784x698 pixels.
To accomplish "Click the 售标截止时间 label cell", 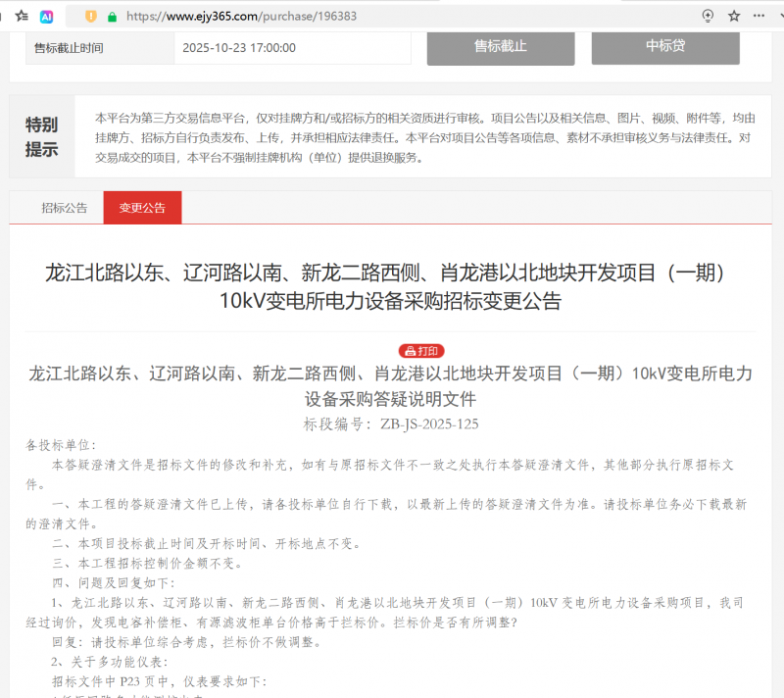I will tap(69, 47).
